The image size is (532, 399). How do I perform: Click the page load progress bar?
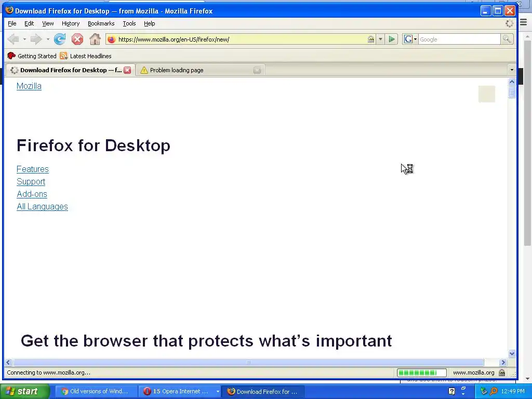point(422,373)
